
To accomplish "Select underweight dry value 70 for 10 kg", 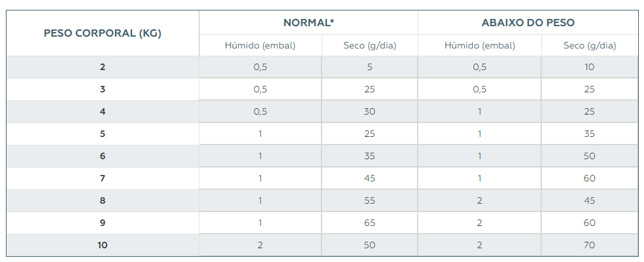I will (590, 245).
